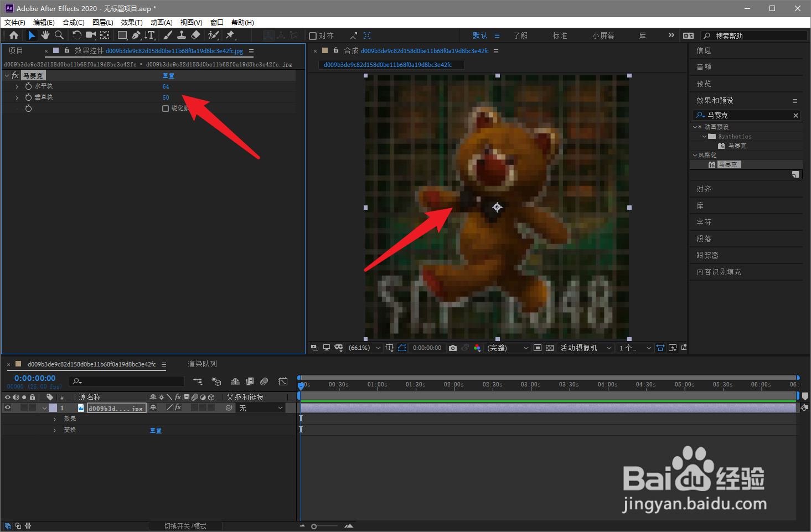Take a snapshot with the camera icon
The height and width of the screenshot is (532, 811).
click(453, 348)
